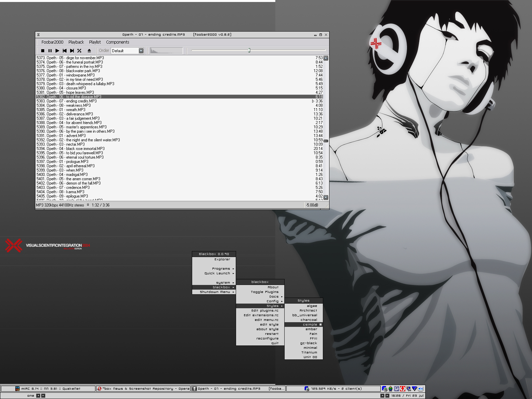This screenshot has width=532, height=399.
Task: Stop playback in foobar2000
Action: (43, 51)
